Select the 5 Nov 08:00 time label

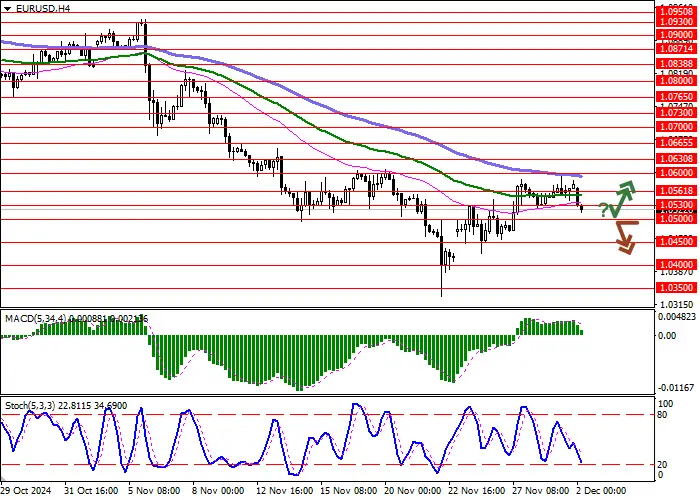[x=154, y=491]
